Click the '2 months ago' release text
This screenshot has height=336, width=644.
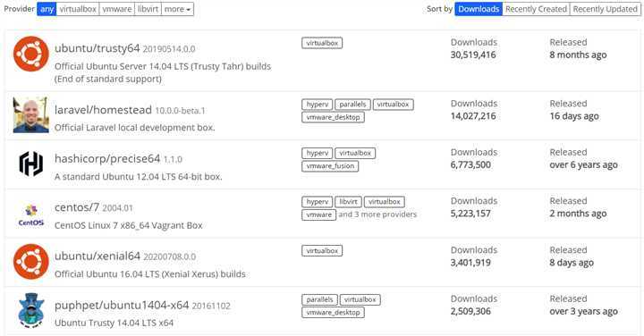pyautogui.click(x=579, y=214)
